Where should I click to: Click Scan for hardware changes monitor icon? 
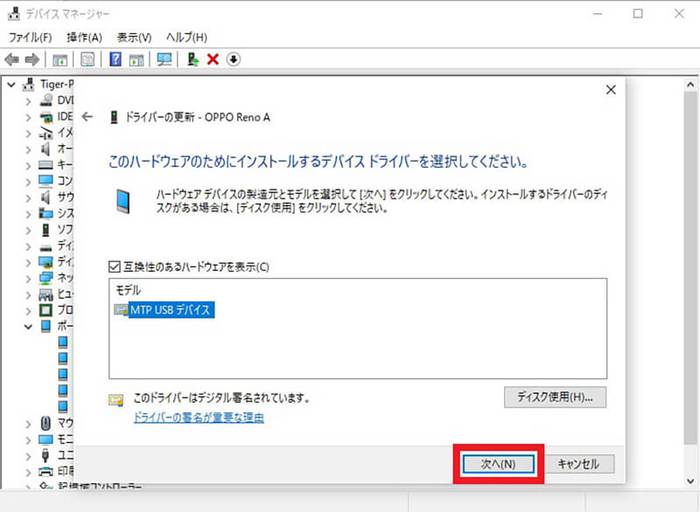164,59
